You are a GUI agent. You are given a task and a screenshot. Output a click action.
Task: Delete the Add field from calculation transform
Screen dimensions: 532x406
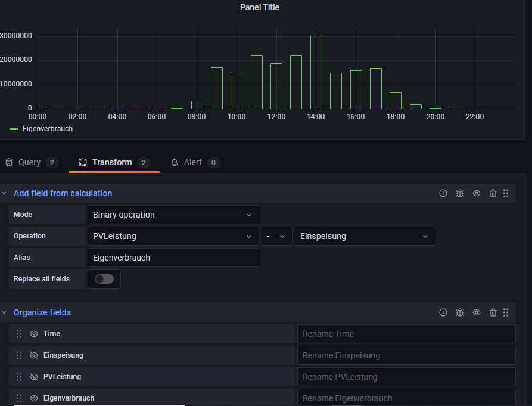493,193
